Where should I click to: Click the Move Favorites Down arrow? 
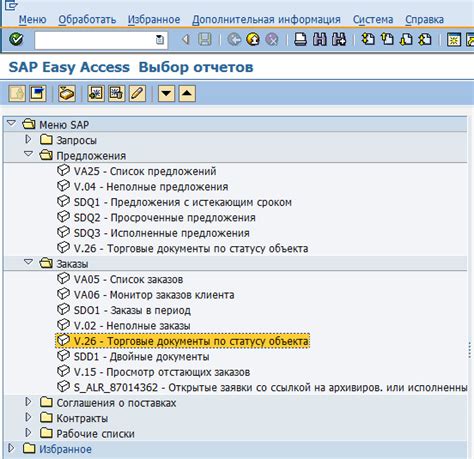click(x=166, y=93)
